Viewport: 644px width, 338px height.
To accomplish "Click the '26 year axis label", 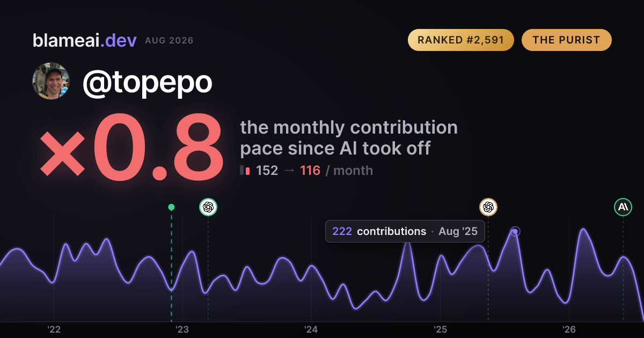I will coord(569,329).
